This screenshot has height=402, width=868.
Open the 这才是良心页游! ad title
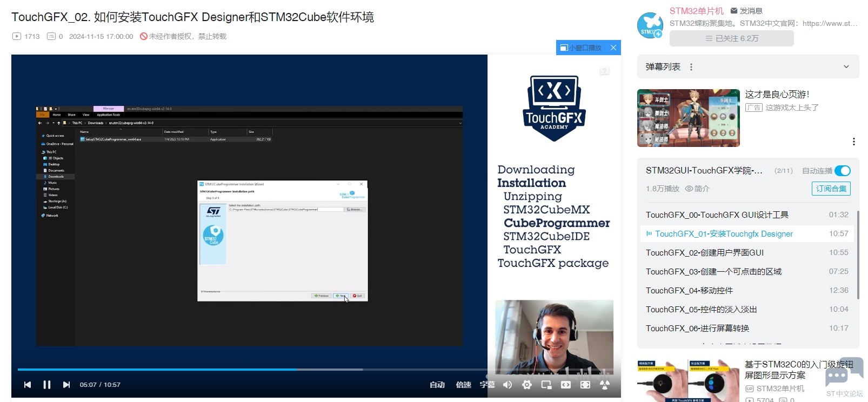coord(777,95)
